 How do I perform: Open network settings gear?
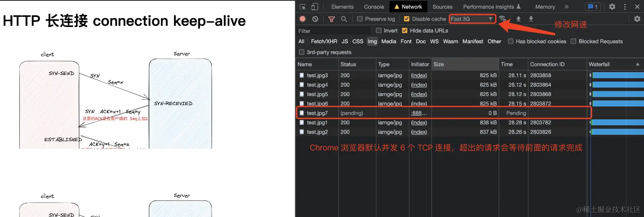637,19
